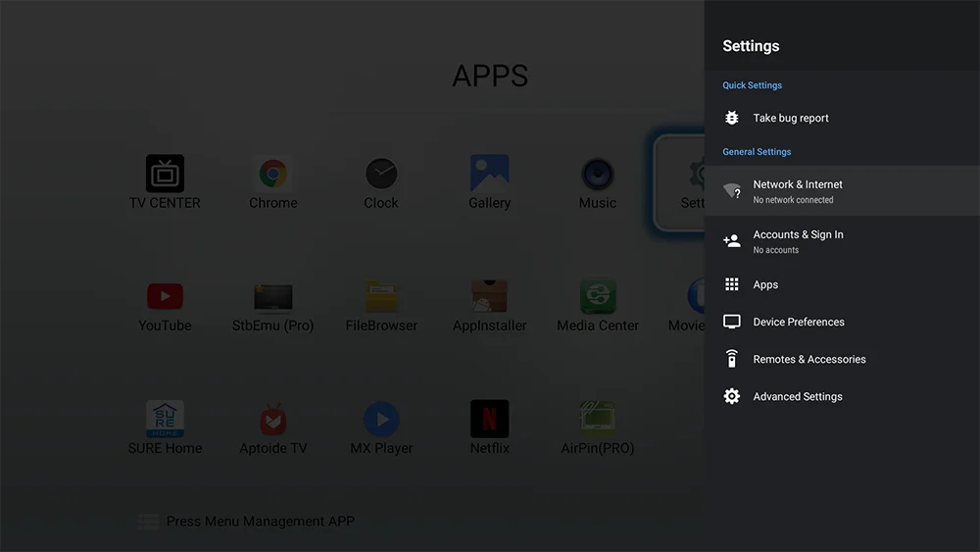Click the Wi-Fi icon for Network & Internet
This screenshot has width=980, height=552.
[x=732, y=190]
